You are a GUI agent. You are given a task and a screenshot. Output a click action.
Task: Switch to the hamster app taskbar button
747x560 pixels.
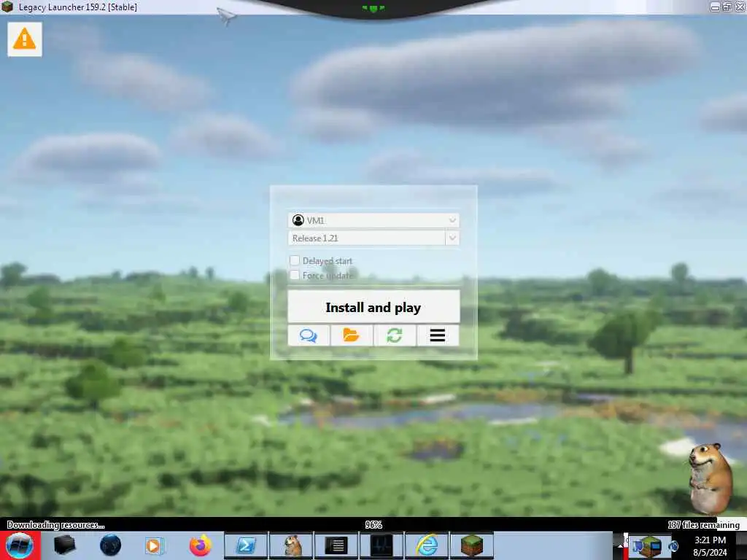pyautogui.click(x=291, y=545)
